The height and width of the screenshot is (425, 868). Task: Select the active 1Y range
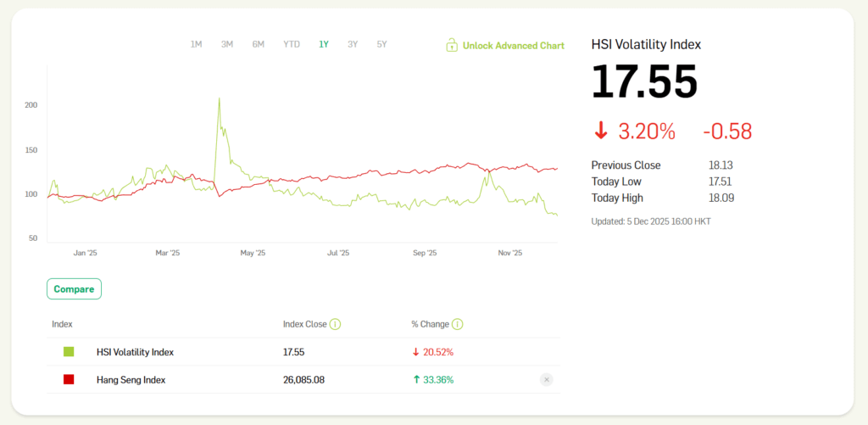[324, 44]
